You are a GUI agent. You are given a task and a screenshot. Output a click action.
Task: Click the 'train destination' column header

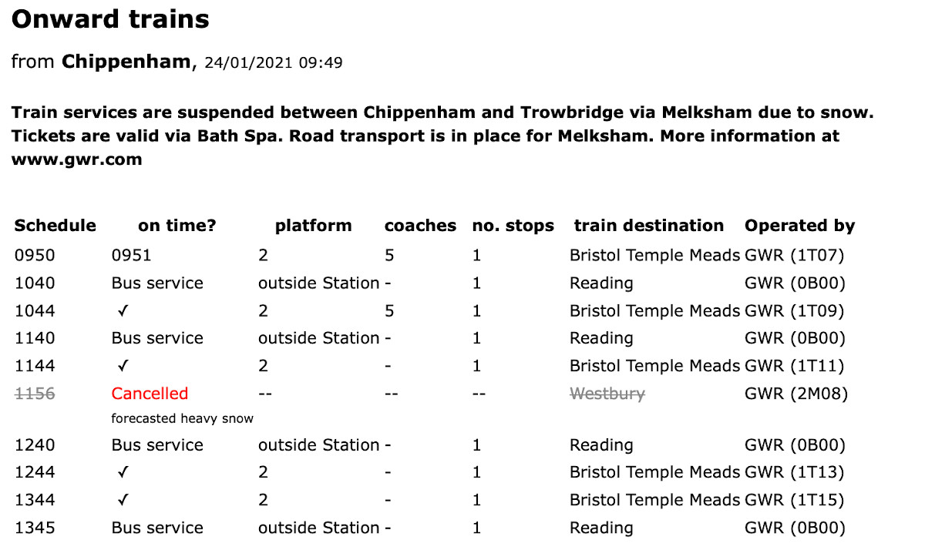tap(648, 226)
